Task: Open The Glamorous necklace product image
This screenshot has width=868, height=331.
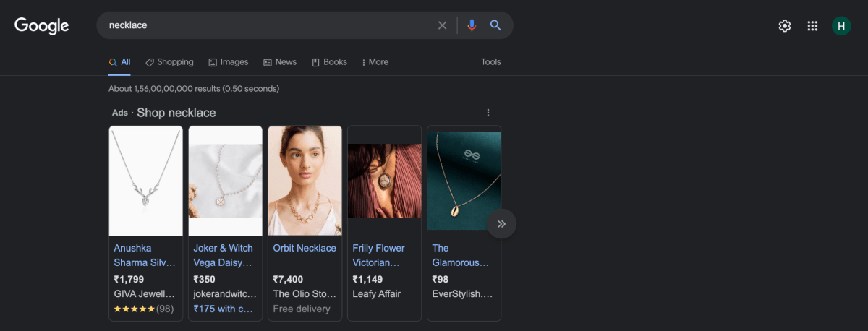Action: tap(464, 181)
